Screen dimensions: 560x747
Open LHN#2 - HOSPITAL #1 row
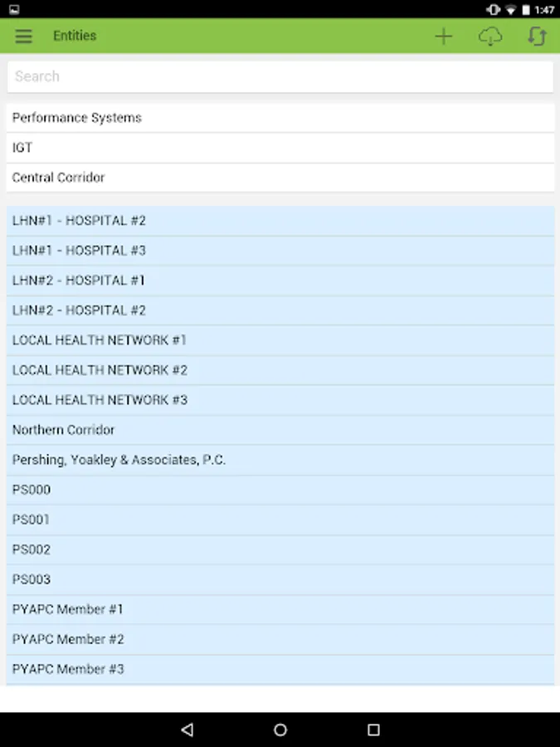click(x=280, y=281)
